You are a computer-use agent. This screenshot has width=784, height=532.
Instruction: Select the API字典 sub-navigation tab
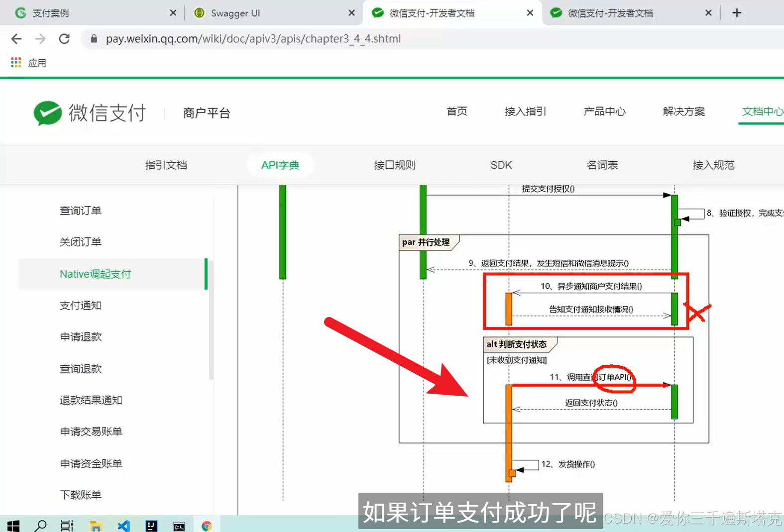coord(280,165)
